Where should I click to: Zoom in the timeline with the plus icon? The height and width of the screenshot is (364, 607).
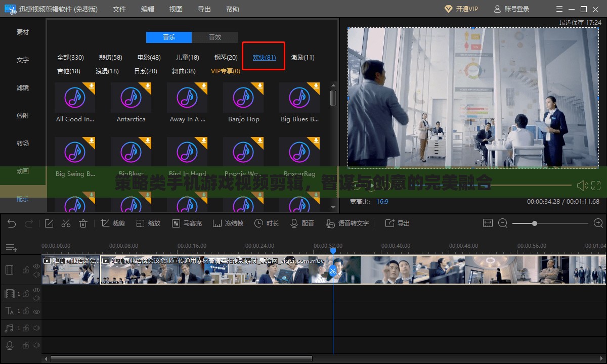[x=598, y=223]
